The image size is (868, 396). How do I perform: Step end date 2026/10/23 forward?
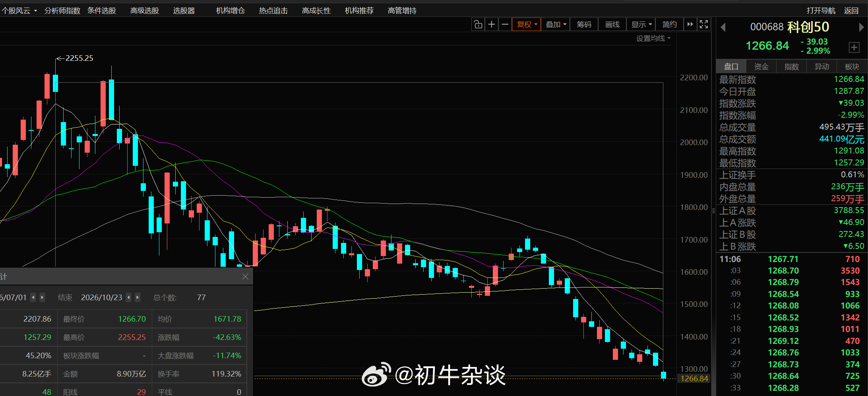(138, 297)
